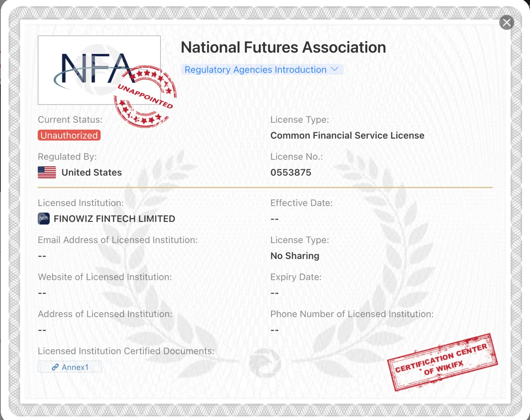Screen dimensions: 530x420
Task: Click the Current Status label
Action: coord(70,120)
